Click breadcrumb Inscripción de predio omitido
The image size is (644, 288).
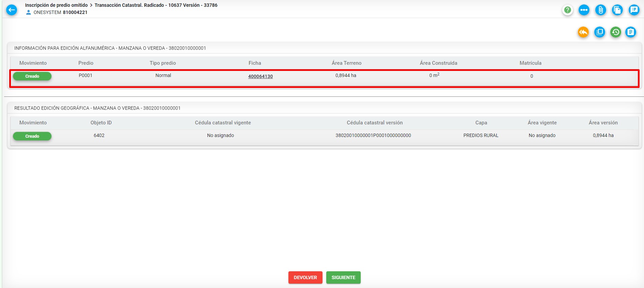[x=56, y=5]
